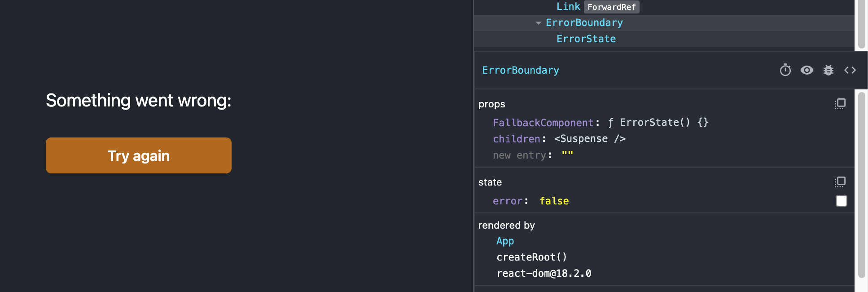Click the state section label
Screen dimensions: 868x292
[490, 182]
